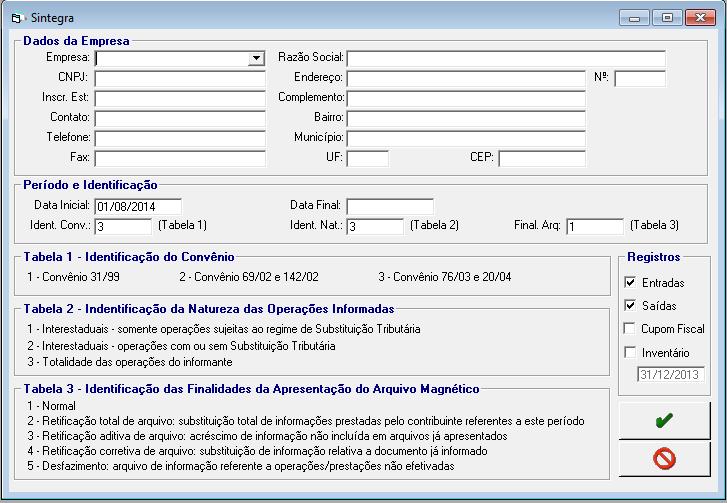Click '1 - Convênio 31/99' text

73,277
